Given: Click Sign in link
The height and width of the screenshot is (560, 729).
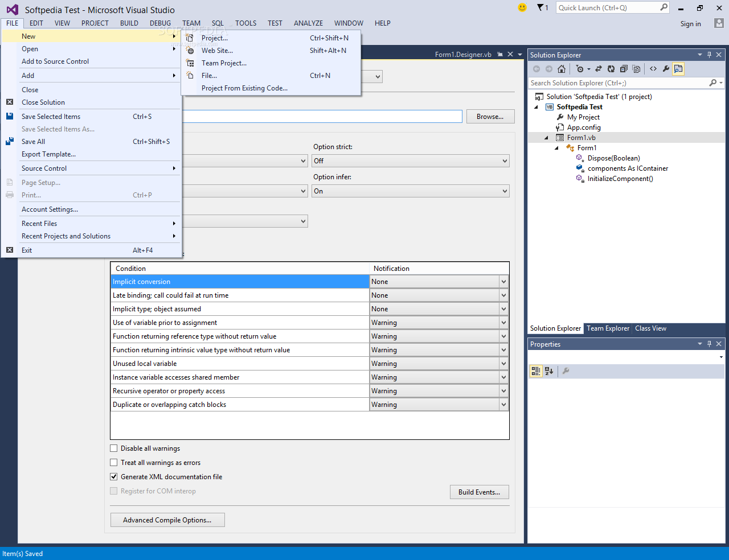Looking at the screenshot, I should point(690,24).
